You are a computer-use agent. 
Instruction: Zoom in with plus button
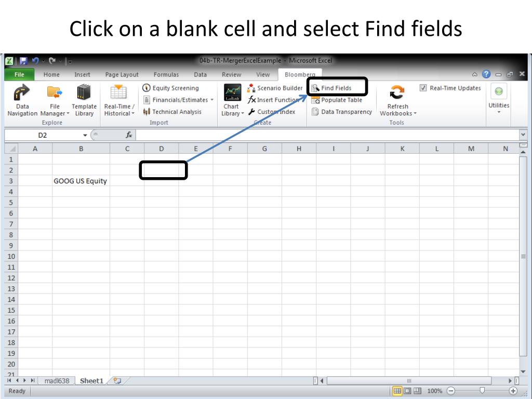coord(513,391)
